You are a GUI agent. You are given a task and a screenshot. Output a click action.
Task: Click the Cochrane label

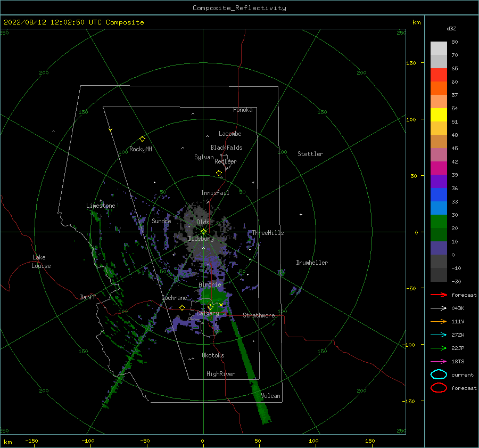174,298
